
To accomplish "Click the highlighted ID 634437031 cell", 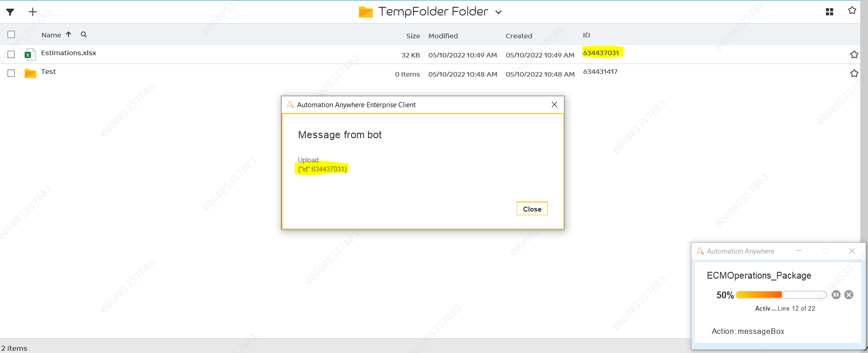I will [x=601, y=53].
